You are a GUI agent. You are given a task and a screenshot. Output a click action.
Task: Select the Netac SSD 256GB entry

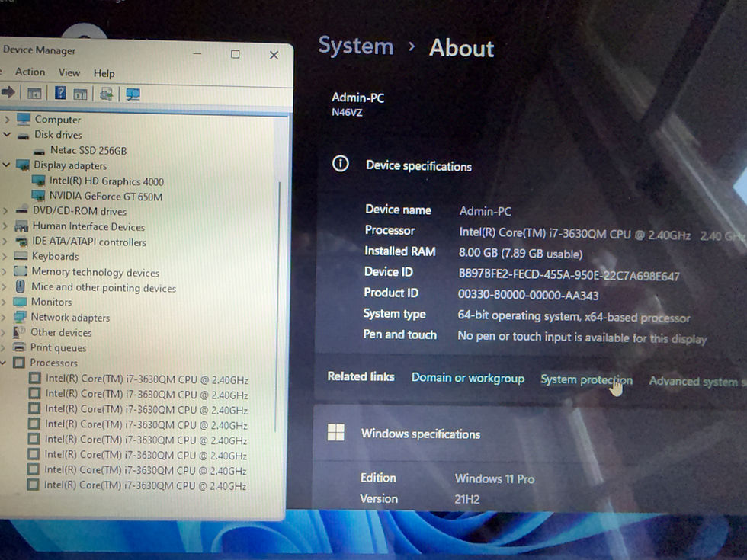[88, 151]
